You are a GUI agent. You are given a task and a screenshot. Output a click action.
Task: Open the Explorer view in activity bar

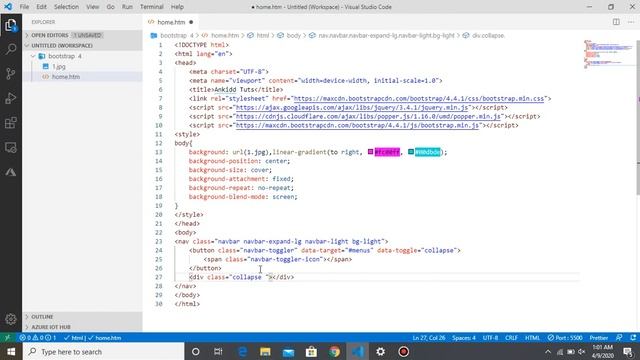11,25
